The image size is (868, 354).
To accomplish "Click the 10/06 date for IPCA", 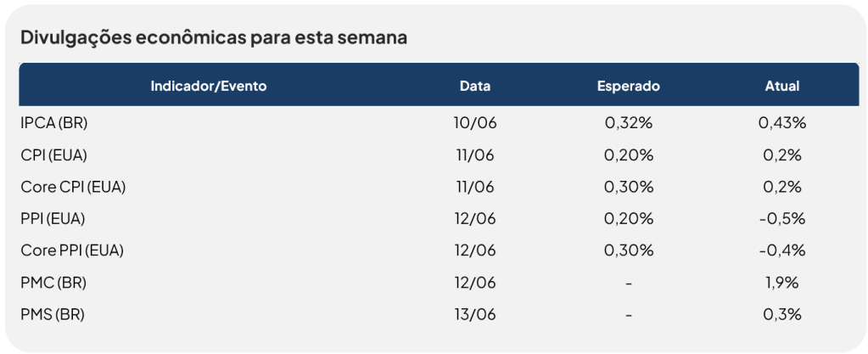I will (x=475, y=124).
